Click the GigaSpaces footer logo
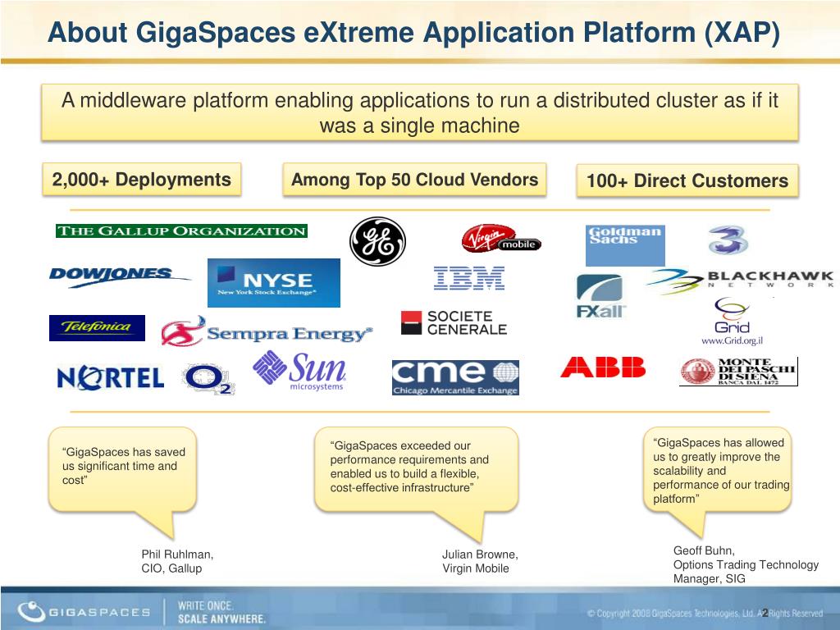The width and height of the screenshot is (840, 630). pyautogui.click(x=84, y=611)
